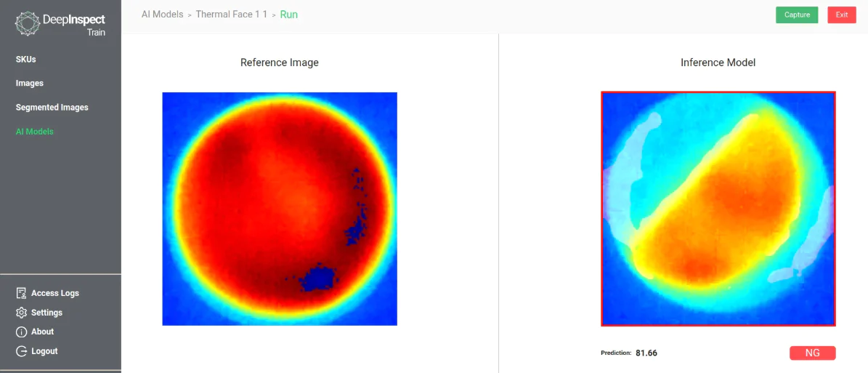
Task: Open the SKUs section
Action: 26,60
